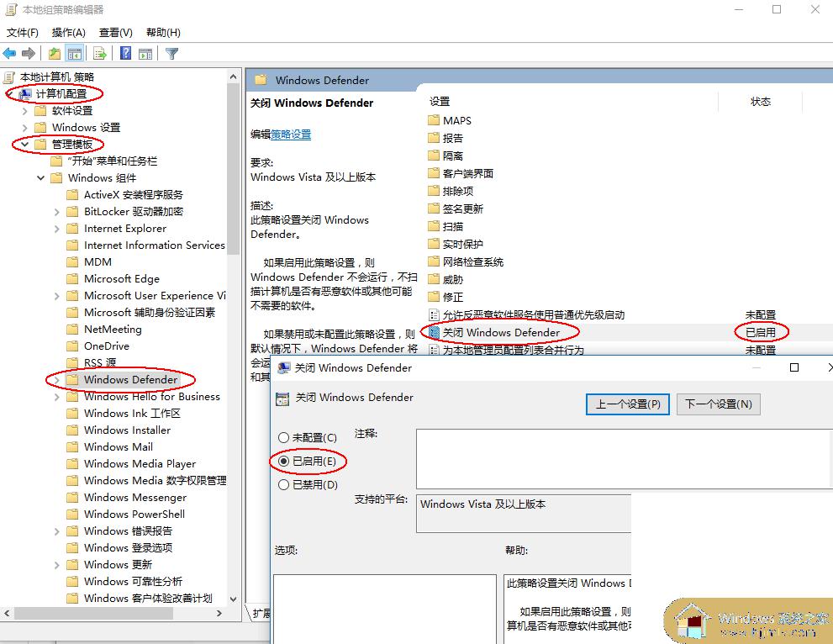Open the Help question-mark toolbar icon
833x644 pixels.
click(125, 53)
